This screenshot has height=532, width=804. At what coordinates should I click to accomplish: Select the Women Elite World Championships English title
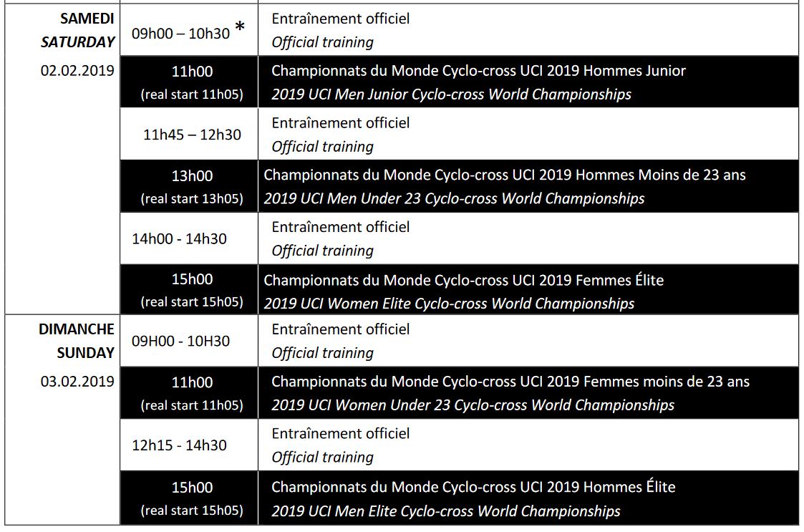point(449,304)
